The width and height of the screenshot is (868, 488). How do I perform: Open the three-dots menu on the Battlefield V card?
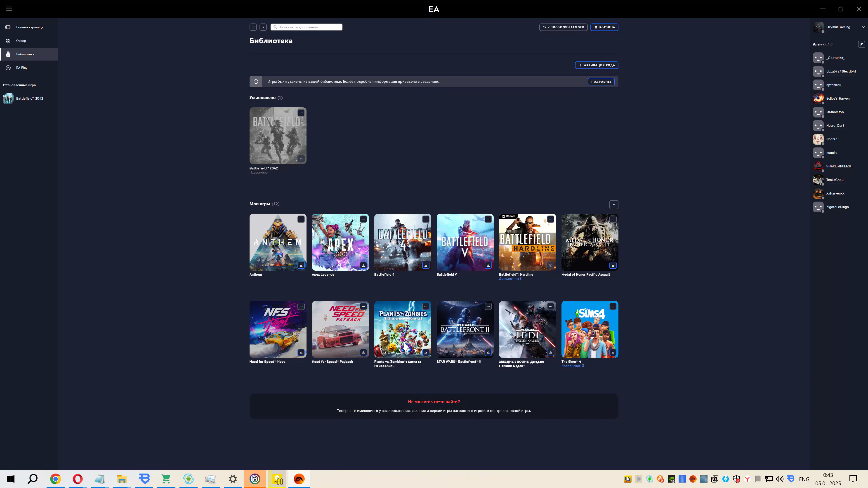tap(488, 219)
